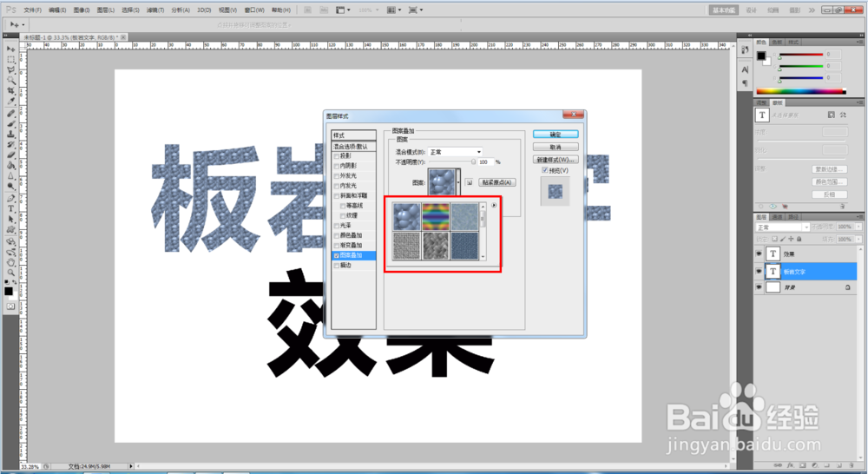Select the Brush tool

[10, 123]
